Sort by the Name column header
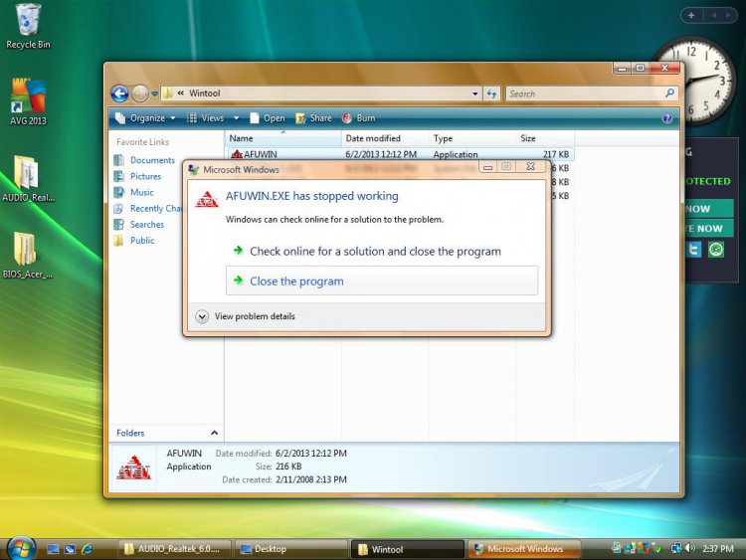 [x=283, y=138]
